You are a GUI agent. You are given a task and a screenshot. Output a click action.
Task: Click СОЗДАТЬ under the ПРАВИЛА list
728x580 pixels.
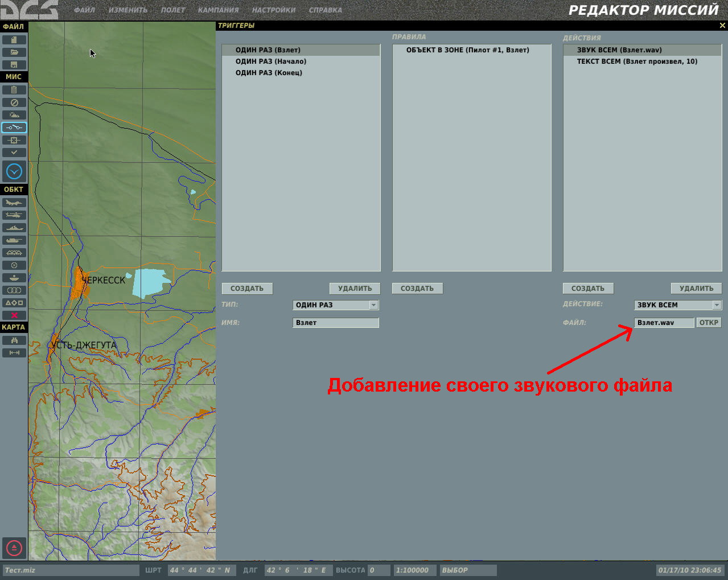(x=417, y=289)
